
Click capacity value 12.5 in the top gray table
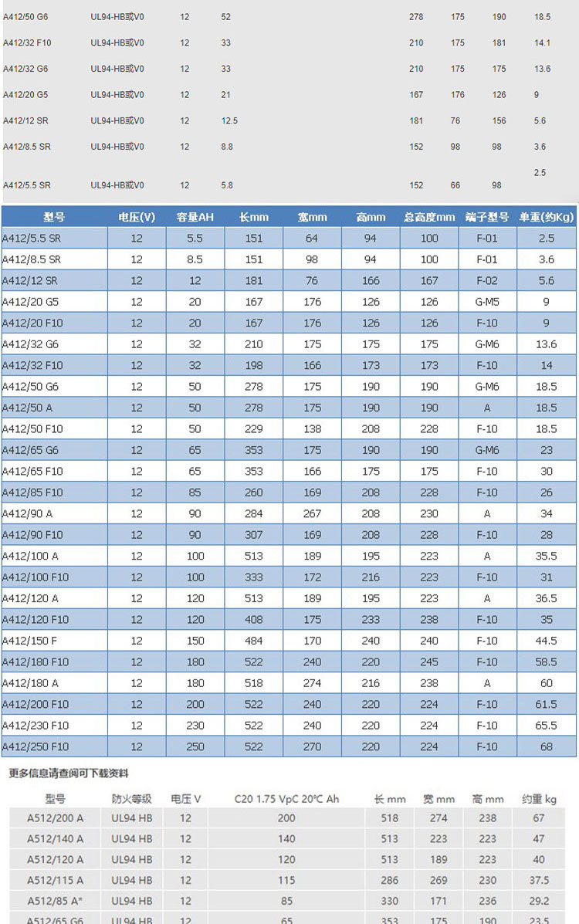pos(229,120)
